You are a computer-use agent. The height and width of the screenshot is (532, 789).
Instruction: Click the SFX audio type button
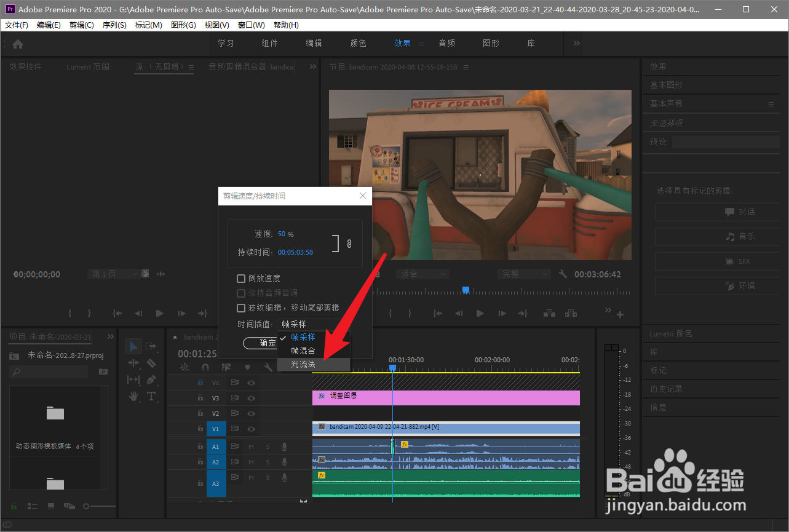pos(717,261)
